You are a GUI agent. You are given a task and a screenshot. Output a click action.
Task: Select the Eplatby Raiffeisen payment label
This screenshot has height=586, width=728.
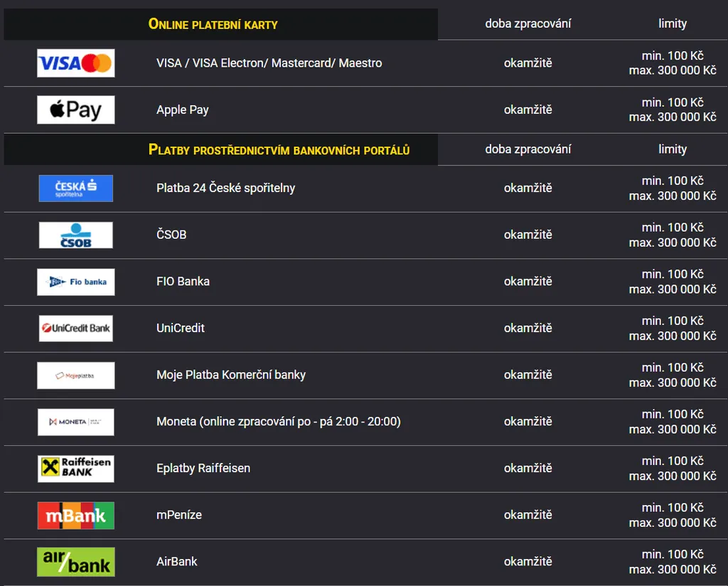(203, 469)
